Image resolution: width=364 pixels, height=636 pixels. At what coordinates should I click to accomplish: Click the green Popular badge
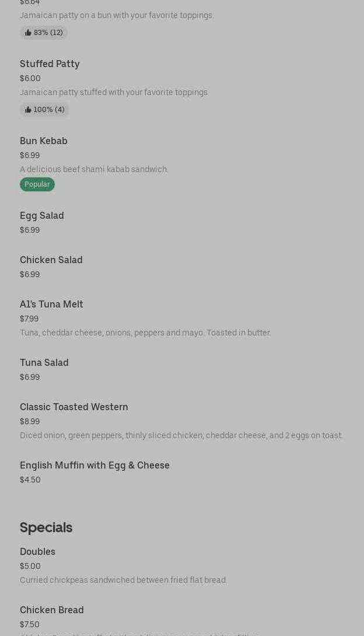[37, 184]
